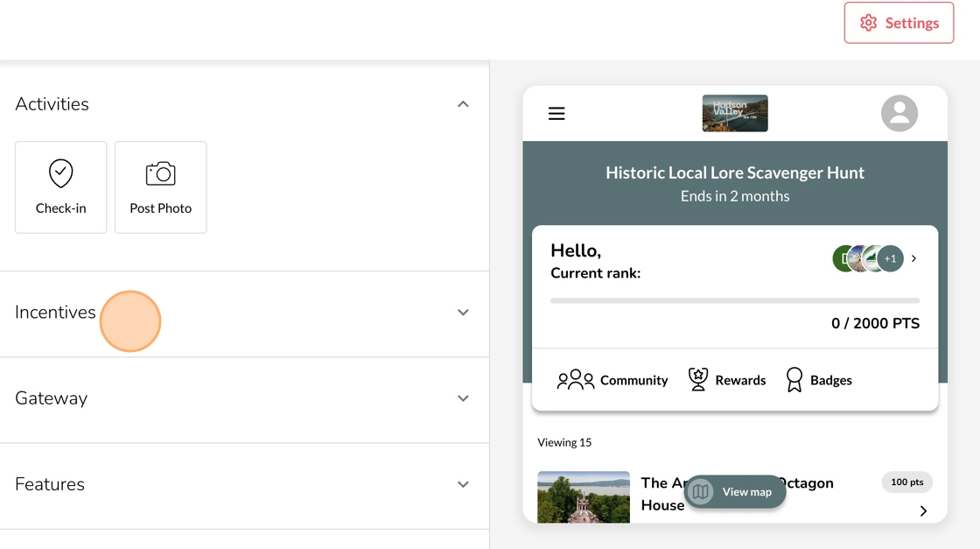Image resolution: width=980 pixels, height=549 pixels.
Task: Click the arrow next to rank avatars
Action: pos(914,259)
